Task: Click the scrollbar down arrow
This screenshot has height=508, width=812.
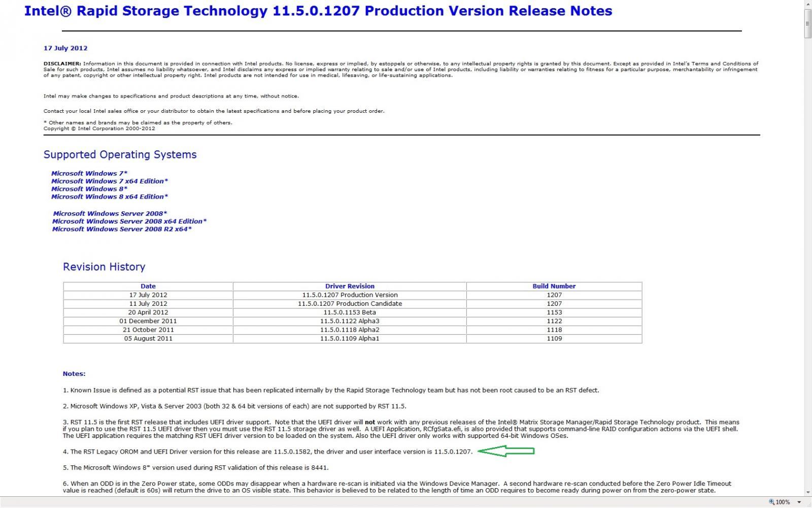Action: coord(807,493)
